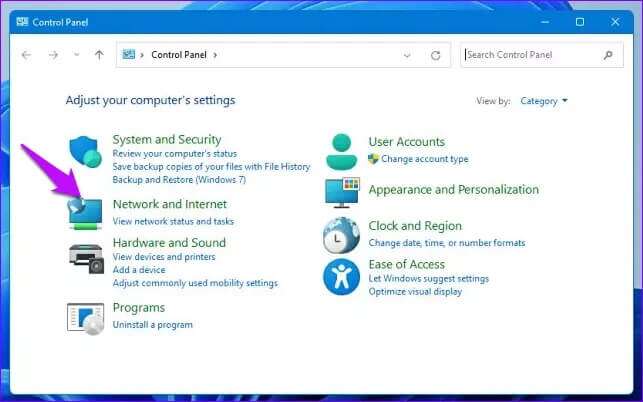
Task: Open Save backup copies with File History
Action: point(211,167)
